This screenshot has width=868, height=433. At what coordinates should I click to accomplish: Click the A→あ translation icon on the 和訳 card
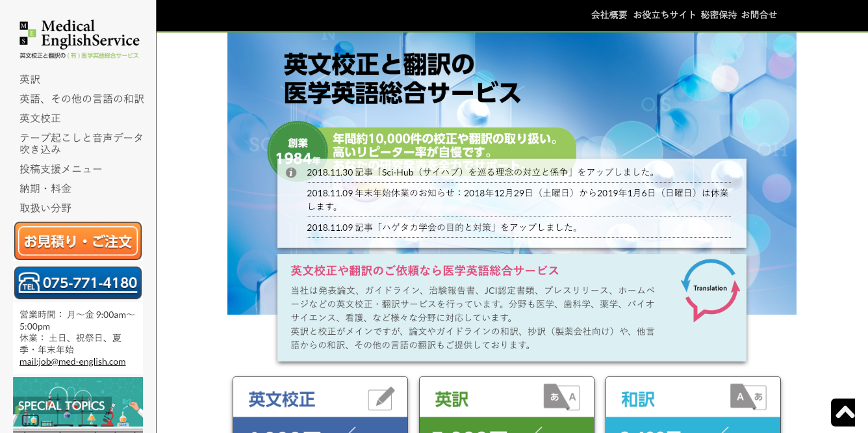(x=748, y=398)
